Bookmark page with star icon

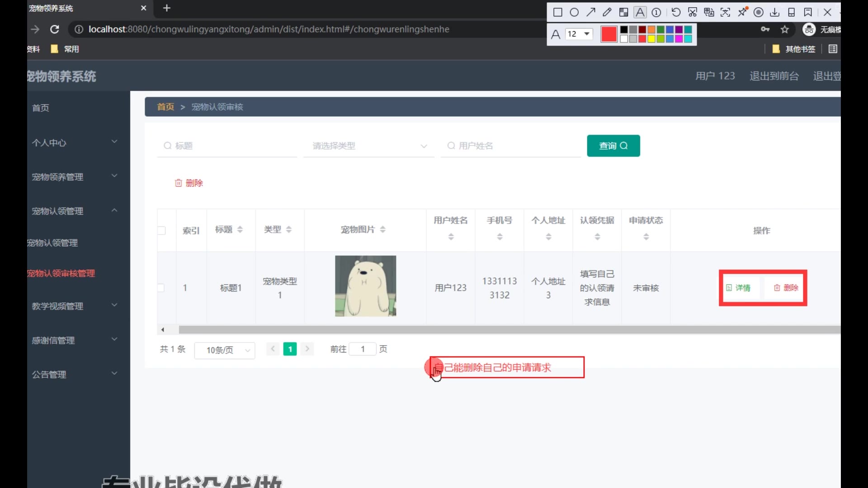tap(785, 29)
